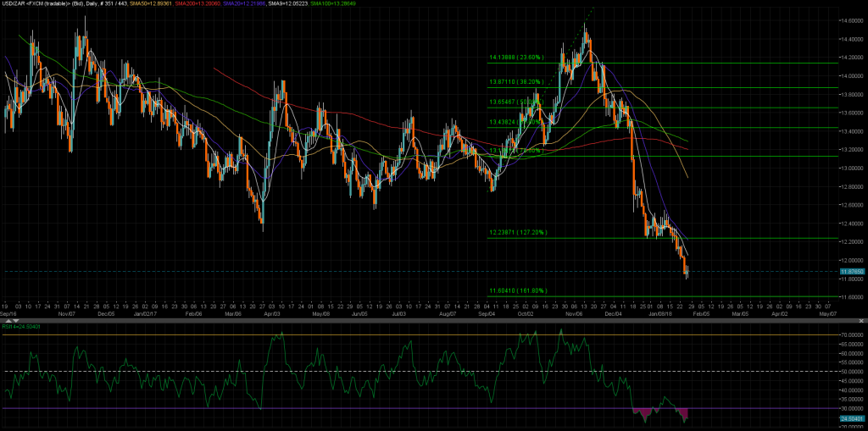
Task: Click the RSI current value tag 24.50401
Action: point(852,417)
